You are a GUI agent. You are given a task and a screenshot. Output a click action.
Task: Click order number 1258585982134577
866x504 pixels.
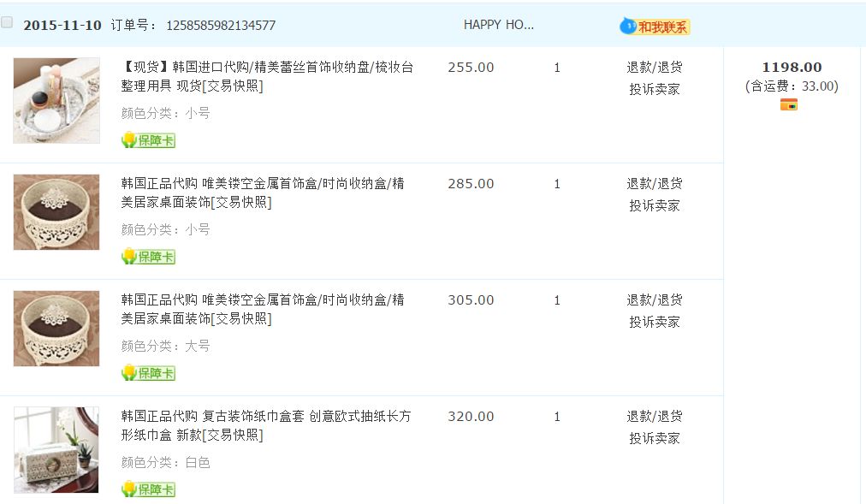[221, 26]
